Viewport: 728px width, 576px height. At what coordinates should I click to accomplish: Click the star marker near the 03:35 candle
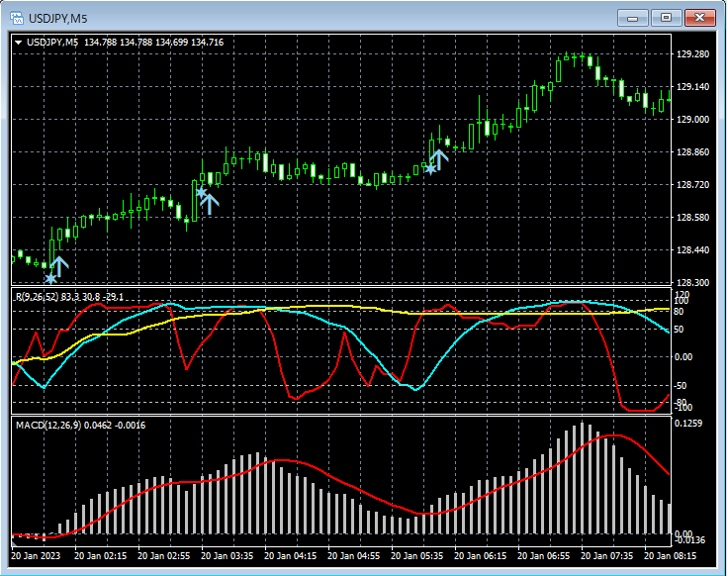[201, 192]
